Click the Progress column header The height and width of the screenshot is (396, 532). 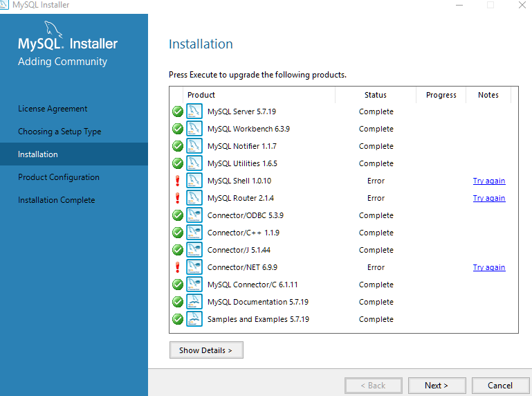point(441,95)
